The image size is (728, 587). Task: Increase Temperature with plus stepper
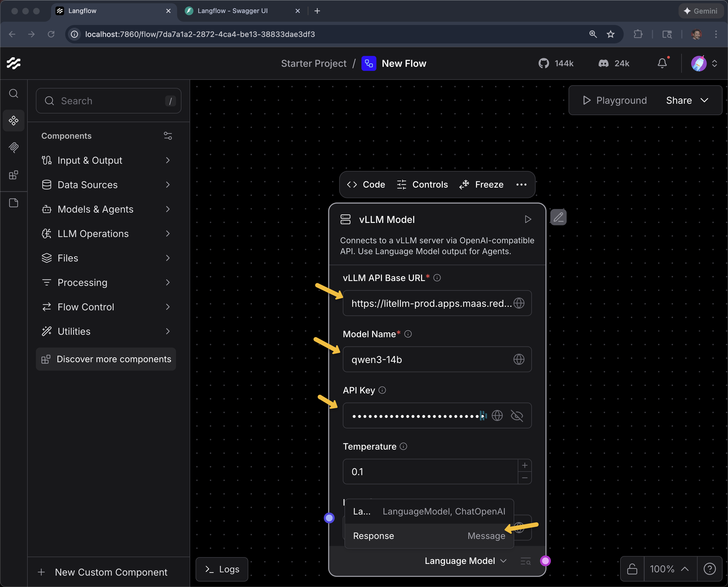click(x=524, y=465)
